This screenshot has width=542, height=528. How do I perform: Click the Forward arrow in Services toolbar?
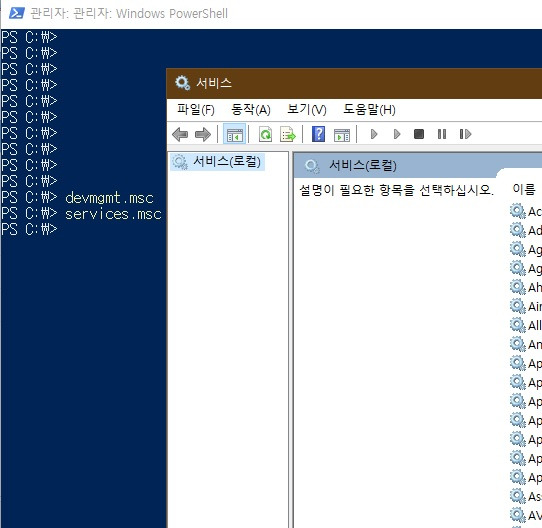(203, 134)
